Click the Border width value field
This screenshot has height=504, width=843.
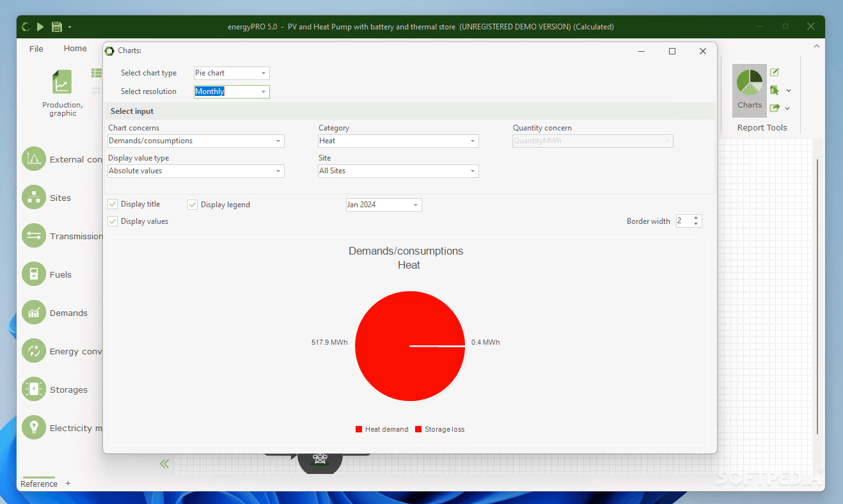[x=684, y=221]
